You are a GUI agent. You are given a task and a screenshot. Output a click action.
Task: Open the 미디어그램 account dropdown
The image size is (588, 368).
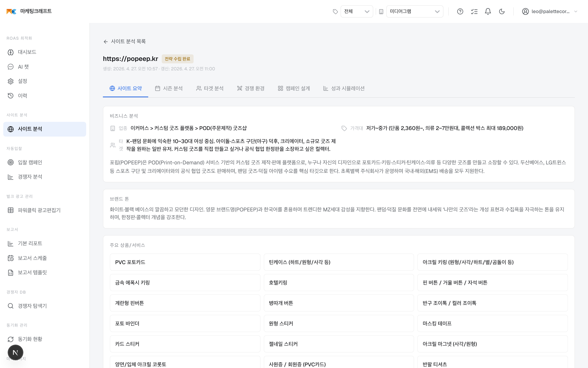tap(414, 11)
